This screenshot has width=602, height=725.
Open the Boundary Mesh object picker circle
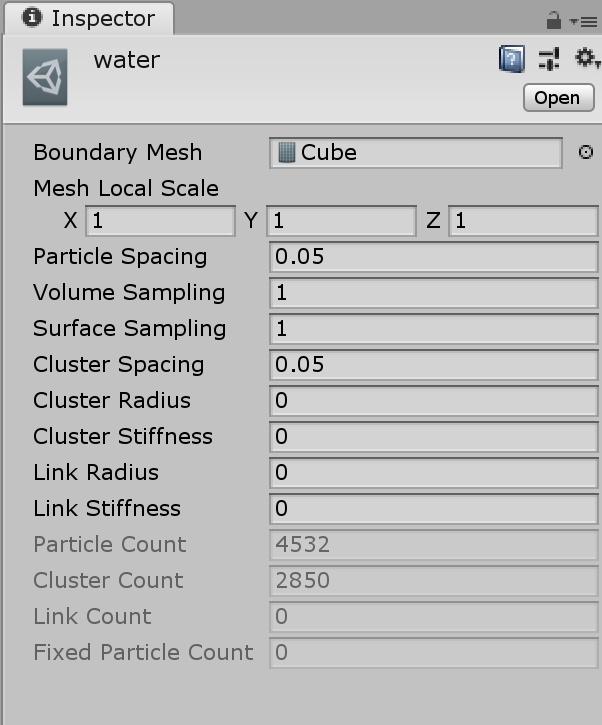[x=586, y=153]
